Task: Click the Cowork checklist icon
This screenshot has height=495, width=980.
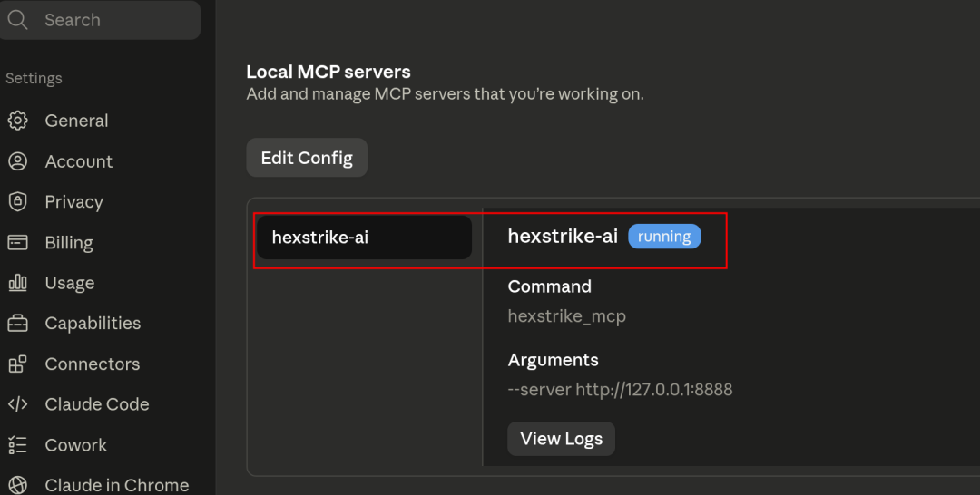Action: click(17, 445)
